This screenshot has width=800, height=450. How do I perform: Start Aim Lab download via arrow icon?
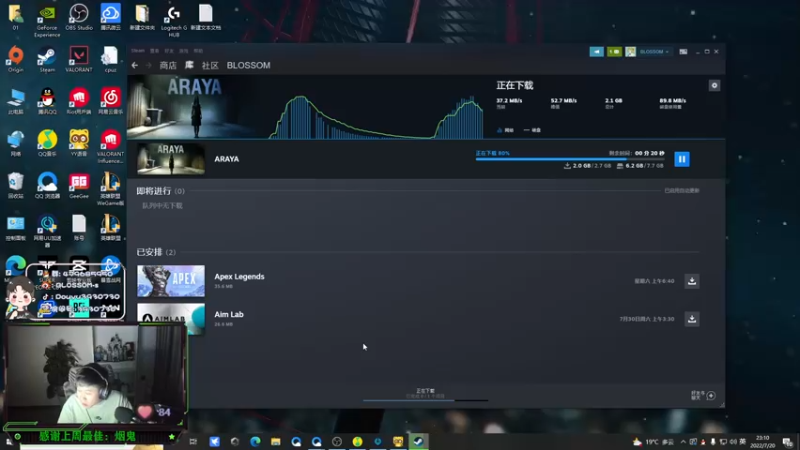point(692,319)
